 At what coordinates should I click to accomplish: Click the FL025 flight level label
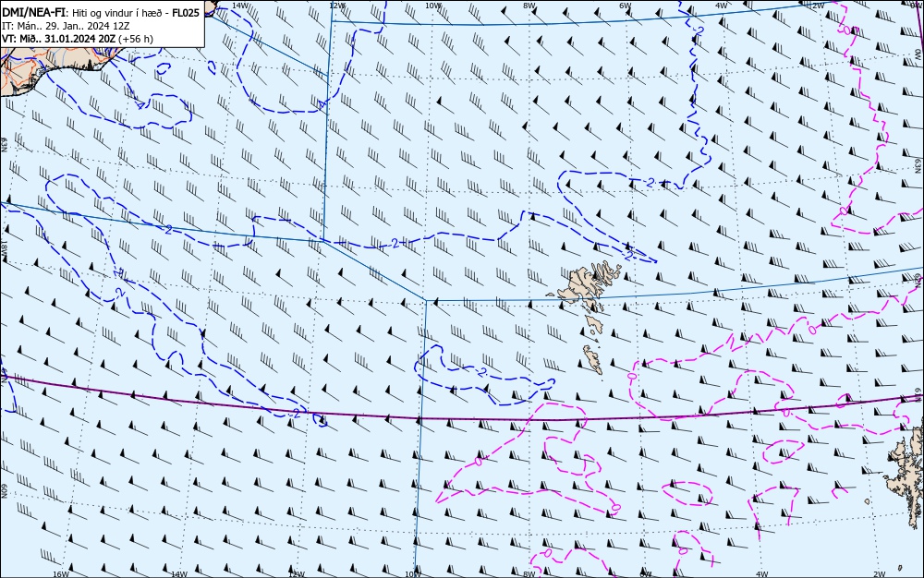click(x=186, y=13)
